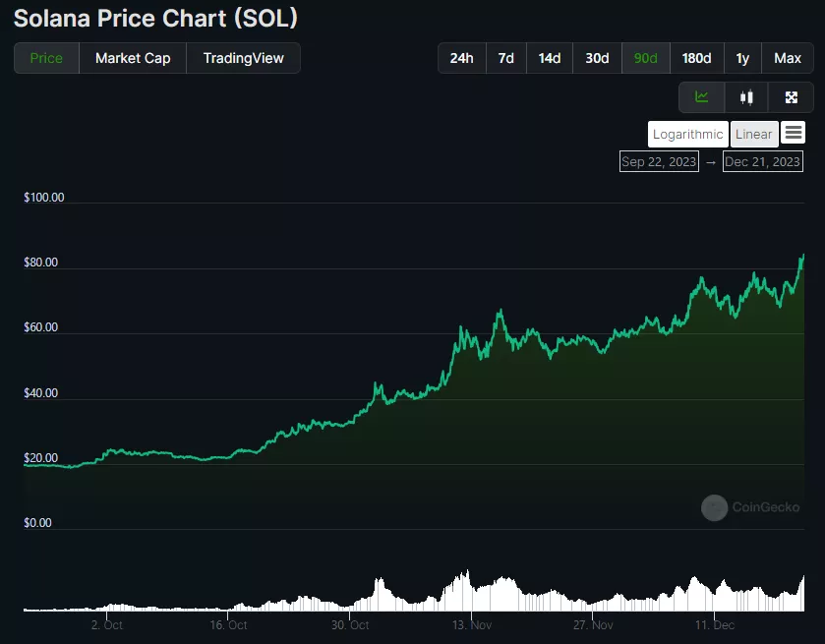Open the chart hamburger menu
This screenshot has width=825, height=644.
pos(793,133)
